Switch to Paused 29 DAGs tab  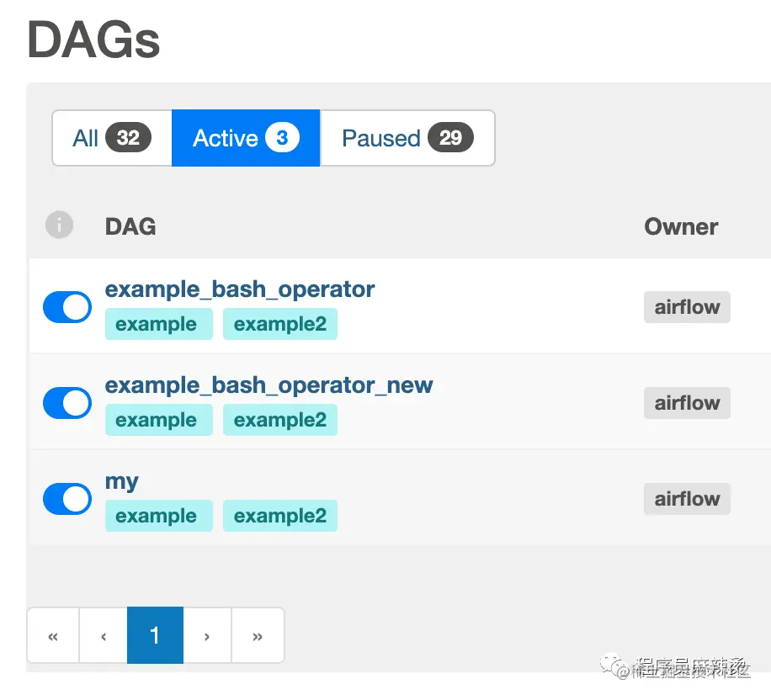407,138
